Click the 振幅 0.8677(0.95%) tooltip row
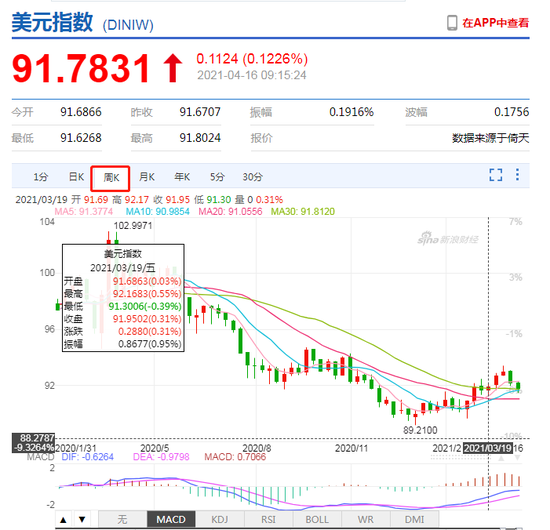This screenshot has width=550, height=530. coord(123,344)
